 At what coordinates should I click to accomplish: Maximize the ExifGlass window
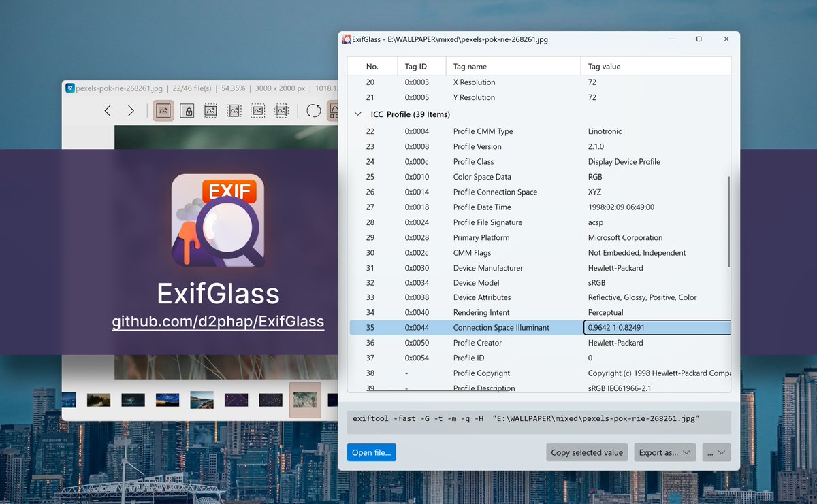pyautogui.click(x=699, y=39)
